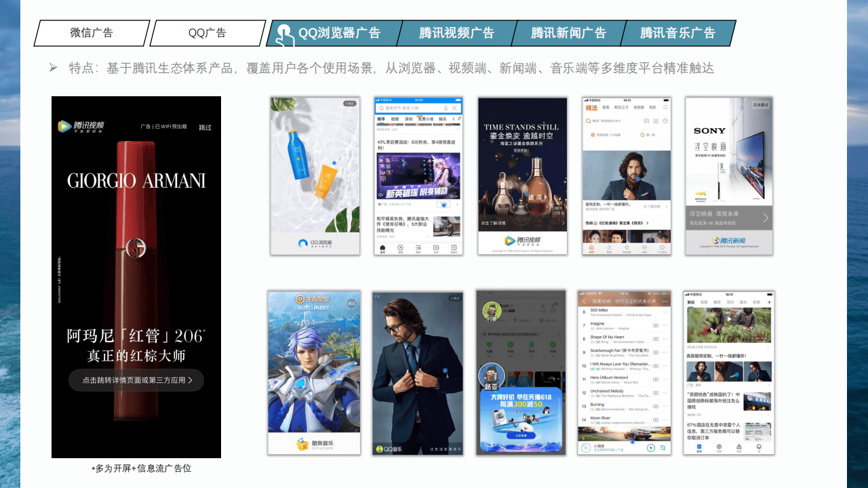Screen dimensions: 868x488
Task: Click the QQ browser feed search field
Action: pos(418,108)
